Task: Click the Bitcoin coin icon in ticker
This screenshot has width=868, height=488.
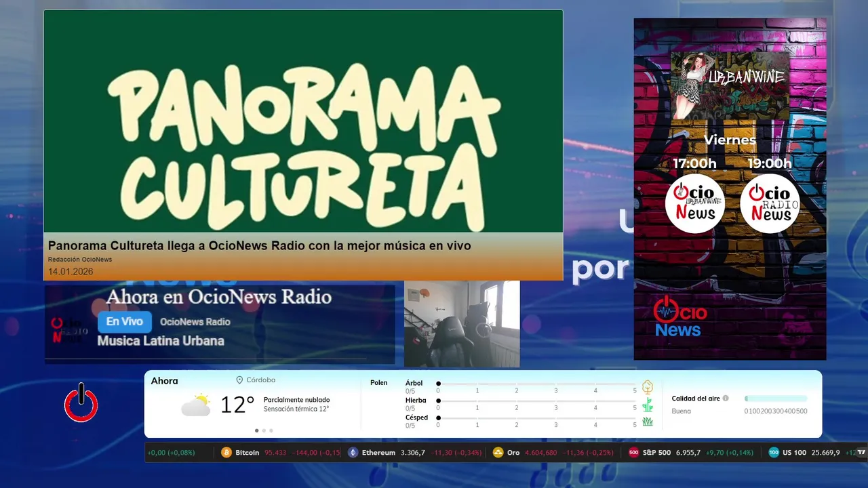Action: coord(226,453)
